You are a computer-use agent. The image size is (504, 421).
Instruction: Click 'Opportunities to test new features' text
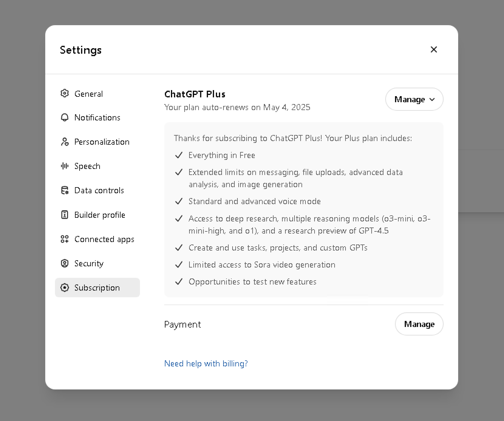click(252, 282)
